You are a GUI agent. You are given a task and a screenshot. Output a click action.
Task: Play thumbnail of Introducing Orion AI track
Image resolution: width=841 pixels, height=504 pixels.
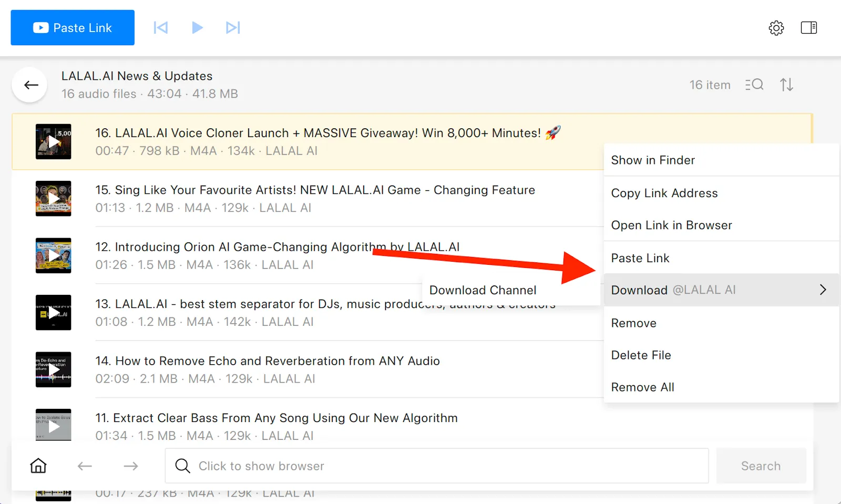54,255
